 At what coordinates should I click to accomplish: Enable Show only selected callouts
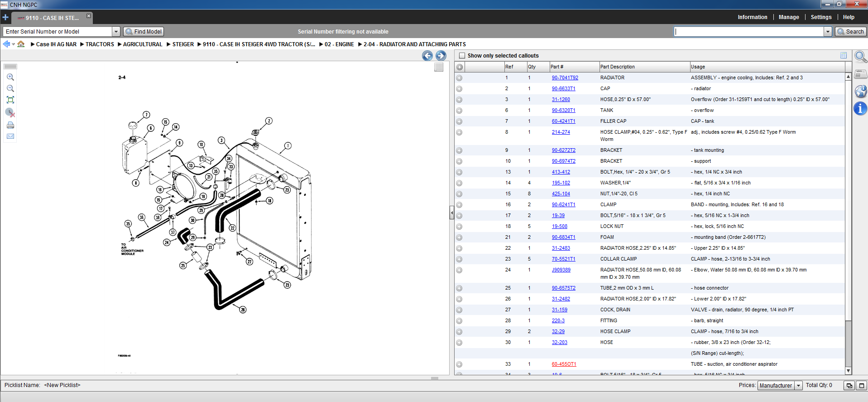point(462,56)
